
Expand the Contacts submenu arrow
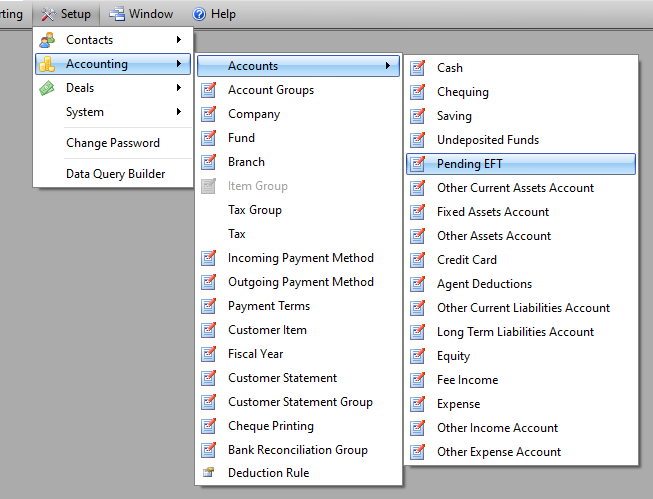(x=179, y=40)
